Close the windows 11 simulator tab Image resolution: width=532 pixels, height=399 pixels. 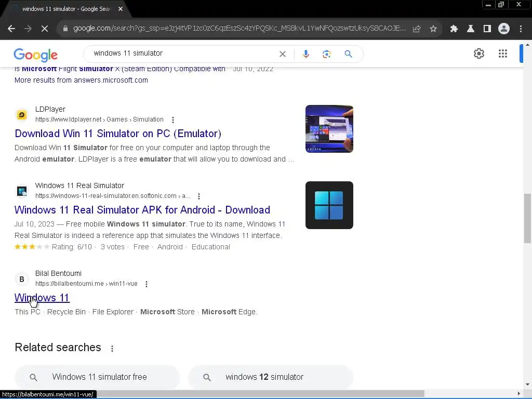121,9
